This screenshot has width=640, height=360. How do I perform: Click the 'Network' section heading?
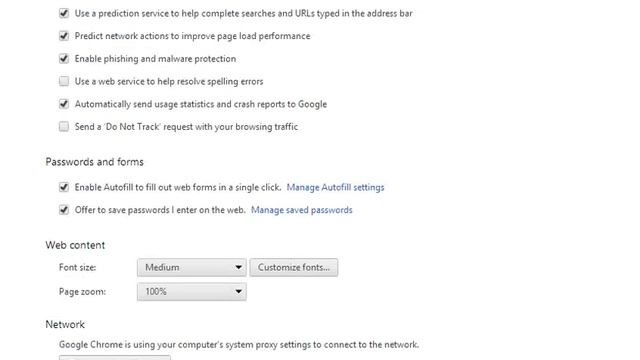tap(65, 324)
